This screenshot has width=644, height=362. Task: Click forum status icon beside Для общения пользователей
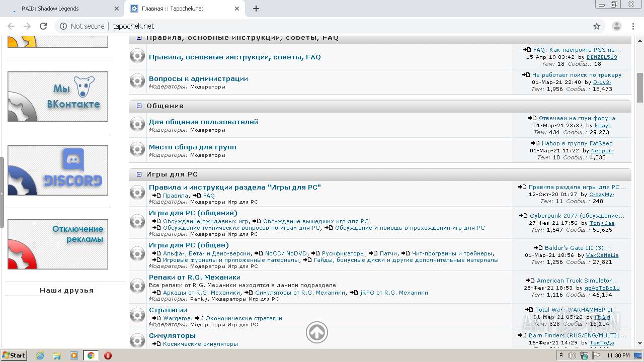[x=137, y=124]
